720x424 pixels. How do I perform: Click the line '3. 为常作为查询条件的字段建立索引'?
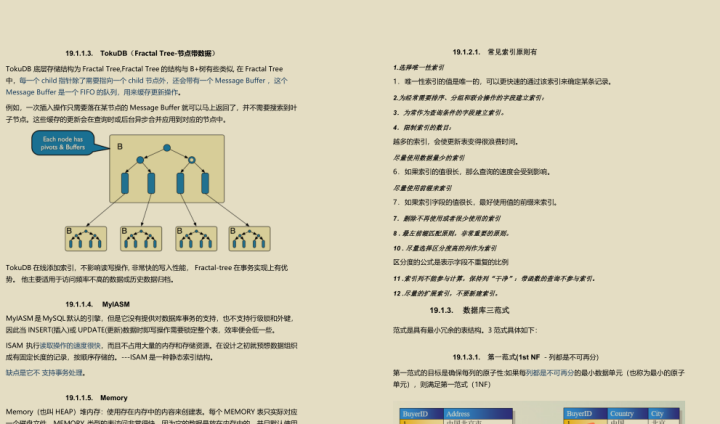(449, 113)
